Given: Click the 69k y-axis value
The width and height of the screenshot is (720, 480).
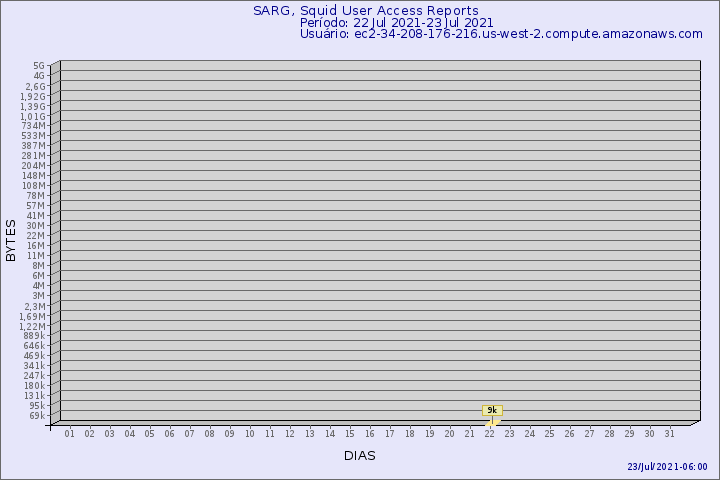Looking at the screenshot, I should 37,416.
